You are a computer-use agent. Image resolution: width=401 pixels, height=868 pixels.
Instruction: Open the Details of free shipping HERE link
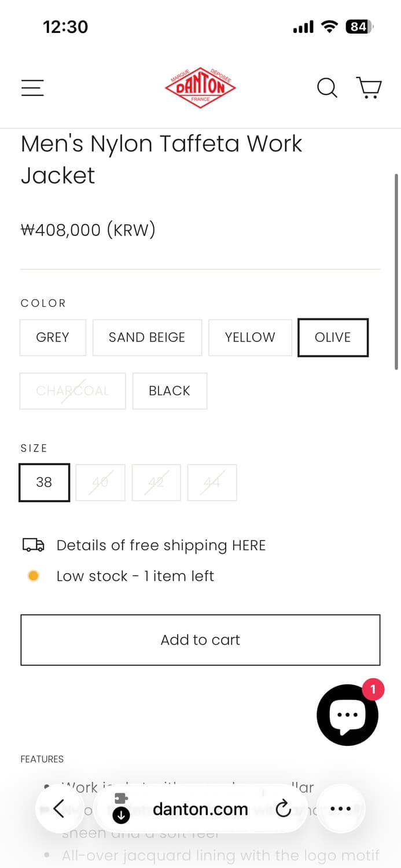click(161, 545)
